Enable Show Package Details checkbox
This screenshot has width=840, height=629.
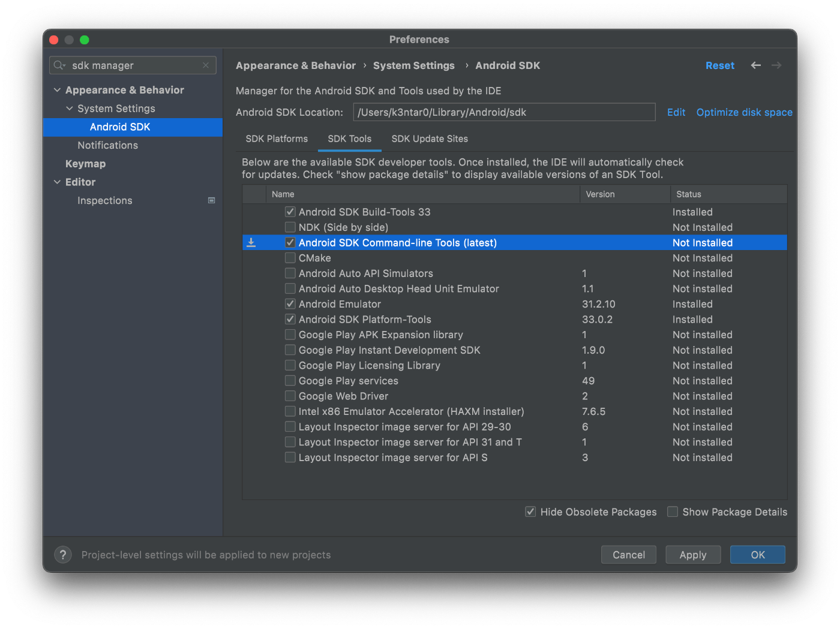[673, 511]
